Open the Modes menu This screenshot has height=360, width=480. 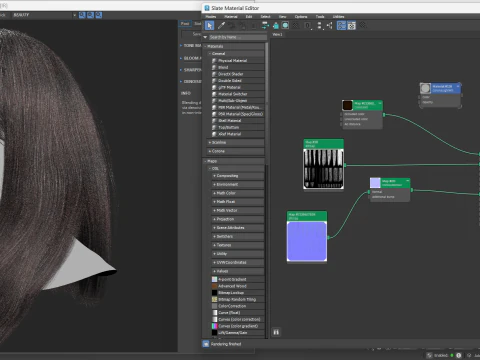coord(211,16)
